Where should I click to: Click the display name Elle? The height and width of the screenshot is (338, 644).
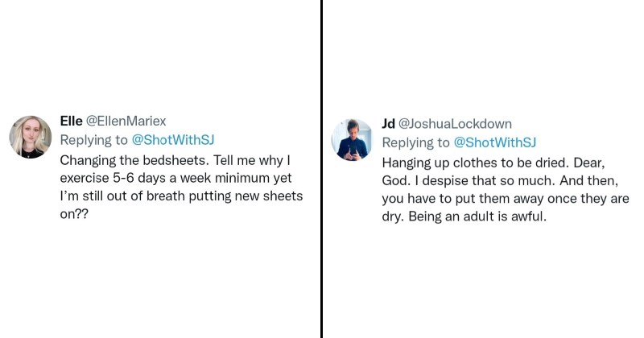coord(72,121)
